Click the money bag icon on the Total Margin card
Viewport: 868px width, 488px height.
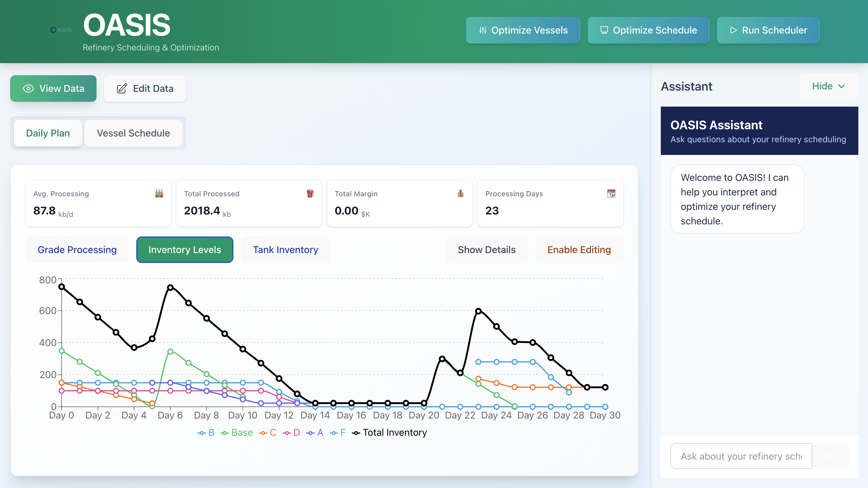[x=461, y=194]
